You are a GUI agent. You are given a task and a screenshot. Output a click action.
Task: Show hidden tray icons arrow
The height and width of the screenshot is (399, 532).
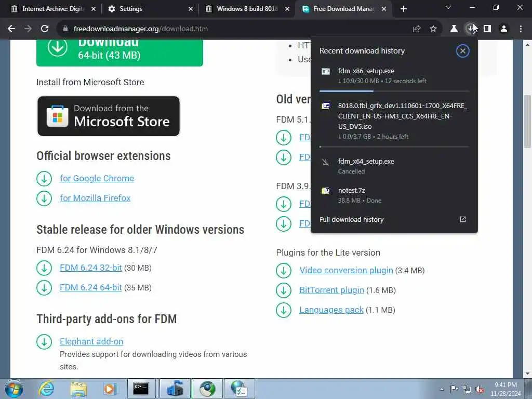point(442,390)
